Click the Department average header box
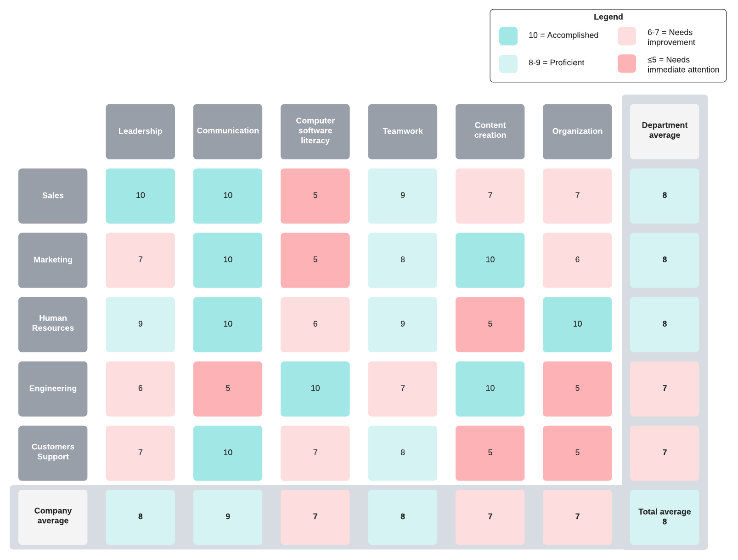Viewport: 738px width, 560px height. click(664, 131)
